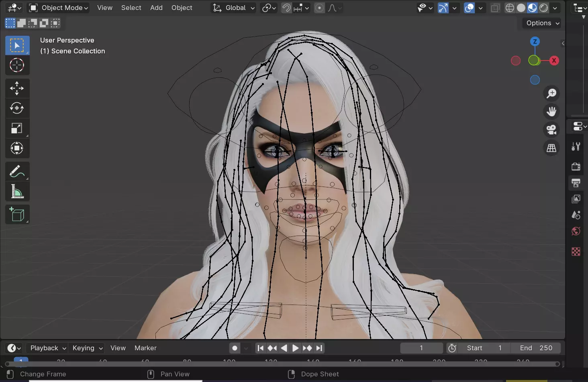The image size is (588, 382).
Task: Open the shading options dropdown arrow
Action: pos(555,8)
